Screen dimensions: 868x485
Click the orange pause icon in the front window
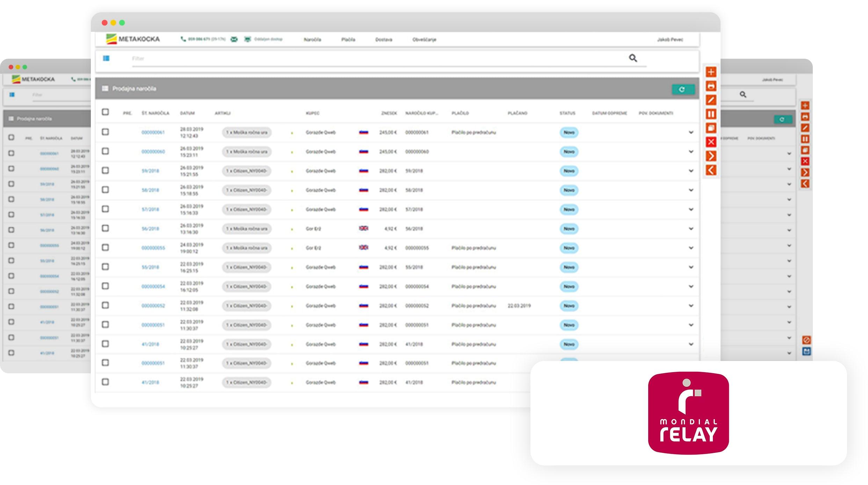click(711, 114)
